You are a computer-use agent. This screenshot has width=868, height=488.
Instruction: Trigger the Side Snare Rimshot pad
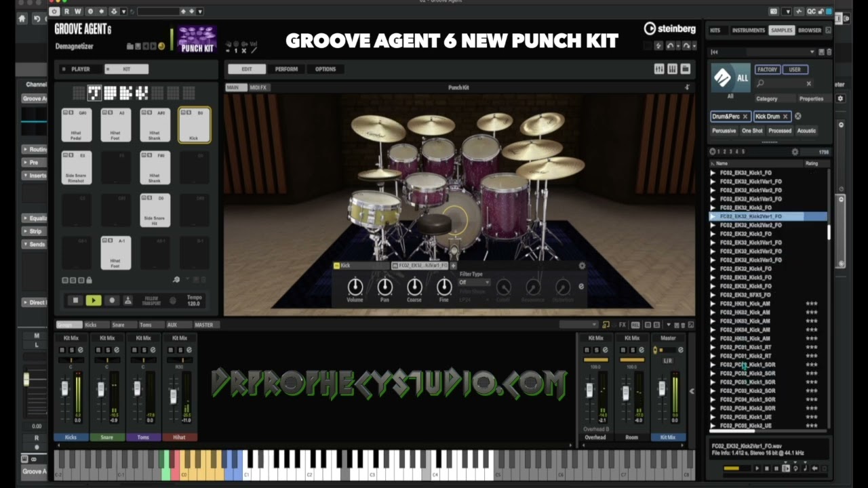[x=76, y=167]
